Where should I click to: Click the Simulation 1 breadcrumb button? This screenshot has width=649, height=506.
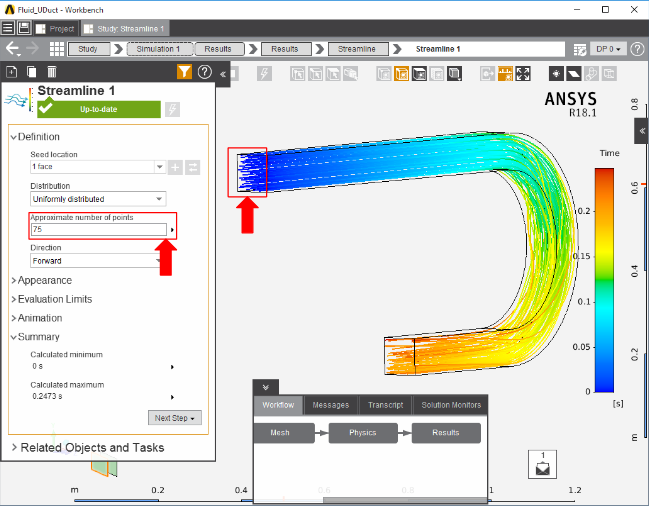click(x=159, y=49)
